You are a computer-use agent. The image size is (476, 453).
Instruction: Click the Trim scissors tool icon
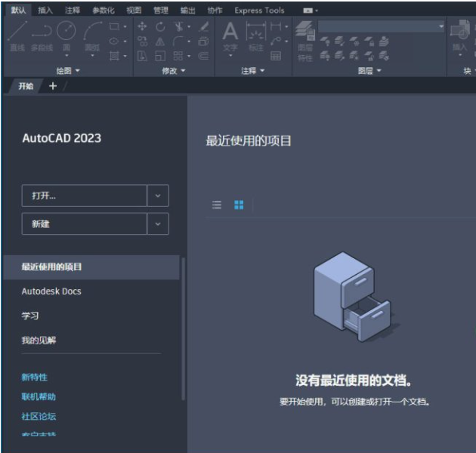179,26
